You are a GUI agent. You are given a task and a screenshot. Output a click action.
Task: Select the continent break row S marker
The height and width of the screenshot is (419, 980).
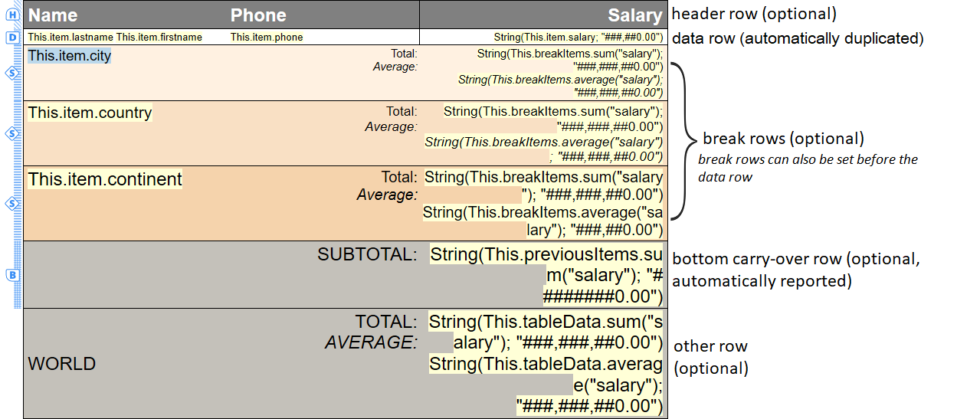[12, 204]
